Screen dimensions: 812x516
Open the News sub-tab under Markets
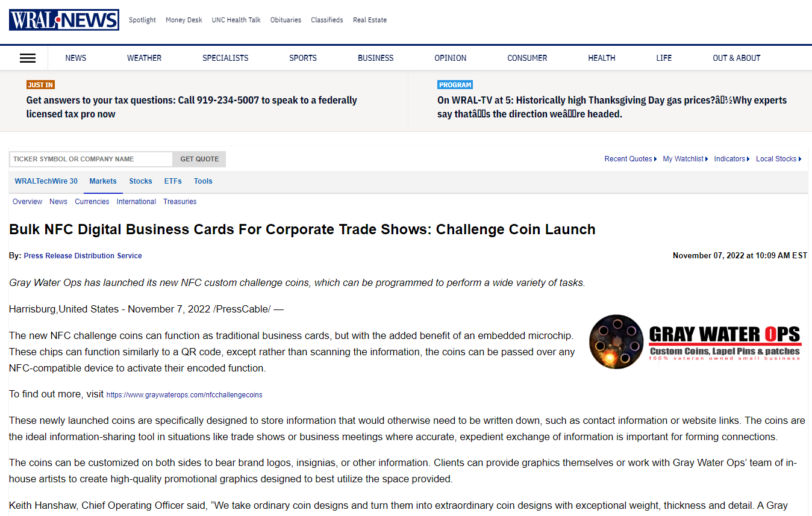coord(58,202)
